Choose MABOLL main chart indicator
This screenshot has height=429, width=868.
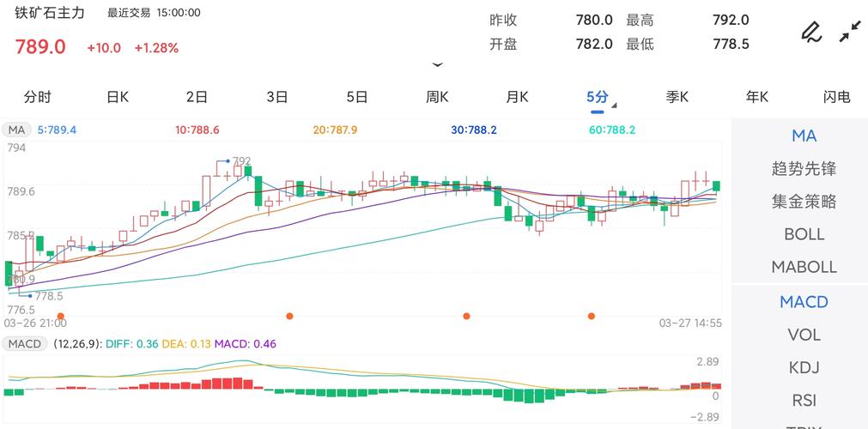804,267
